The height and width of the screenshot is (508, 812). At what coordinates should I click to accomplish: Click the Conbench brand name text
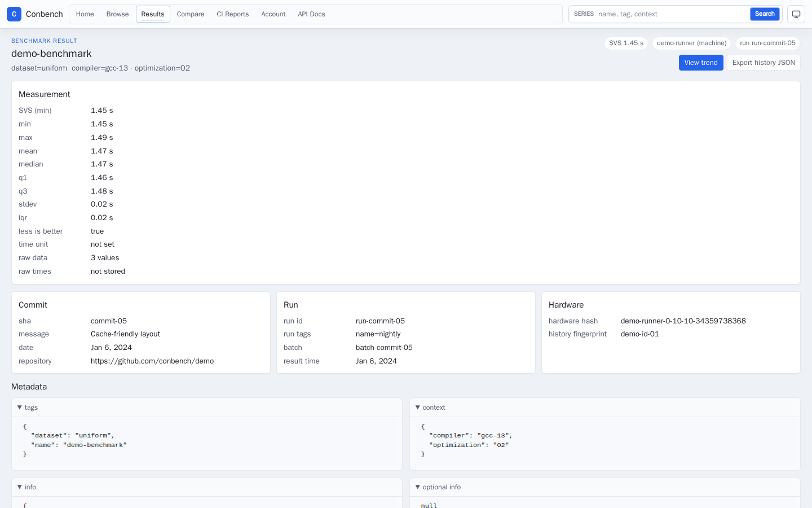[45, 14]
